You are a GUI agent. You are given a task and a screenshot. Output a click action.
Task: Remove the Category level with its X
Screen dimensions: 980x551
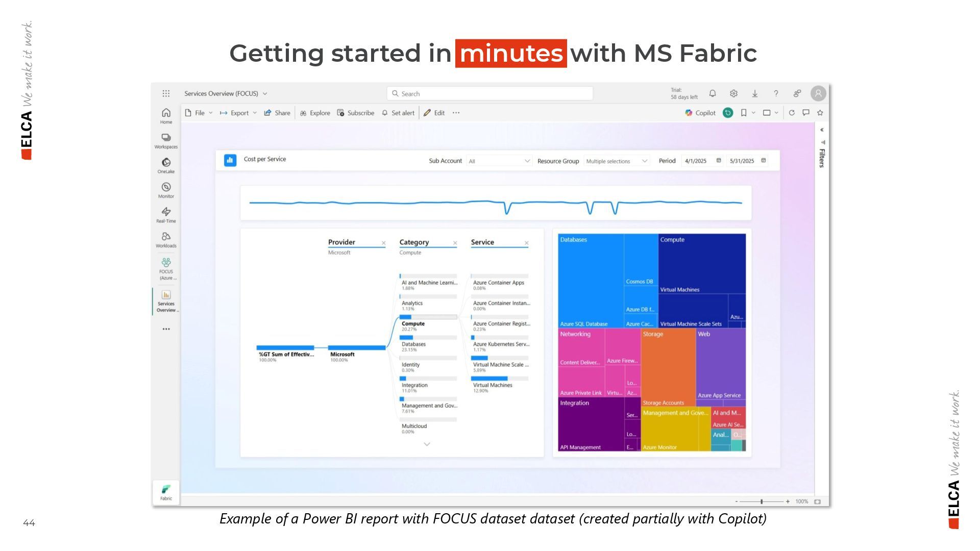tap(455, 243)
